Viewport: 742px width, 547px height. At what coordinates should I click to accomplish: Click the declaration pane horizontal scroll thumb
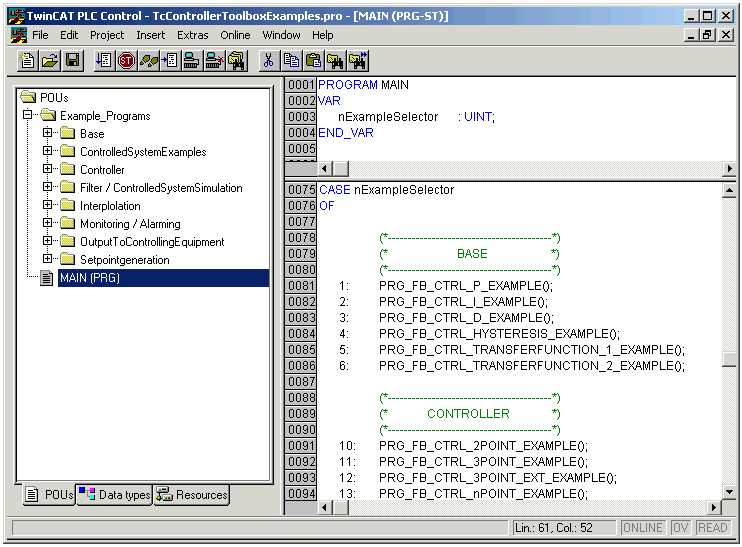(341, 168)
